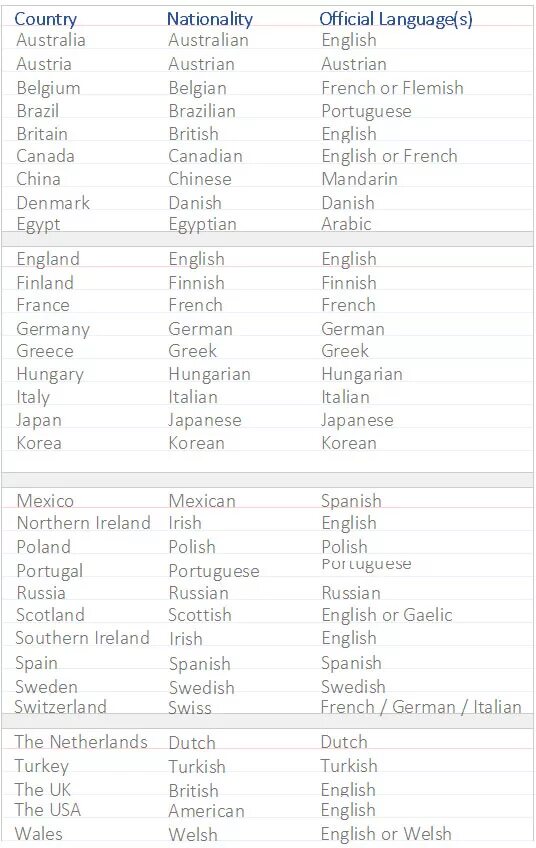Screen dimensions: 536x848
Task: Click the French / German / Italian cell
Action: coord(421,707)
